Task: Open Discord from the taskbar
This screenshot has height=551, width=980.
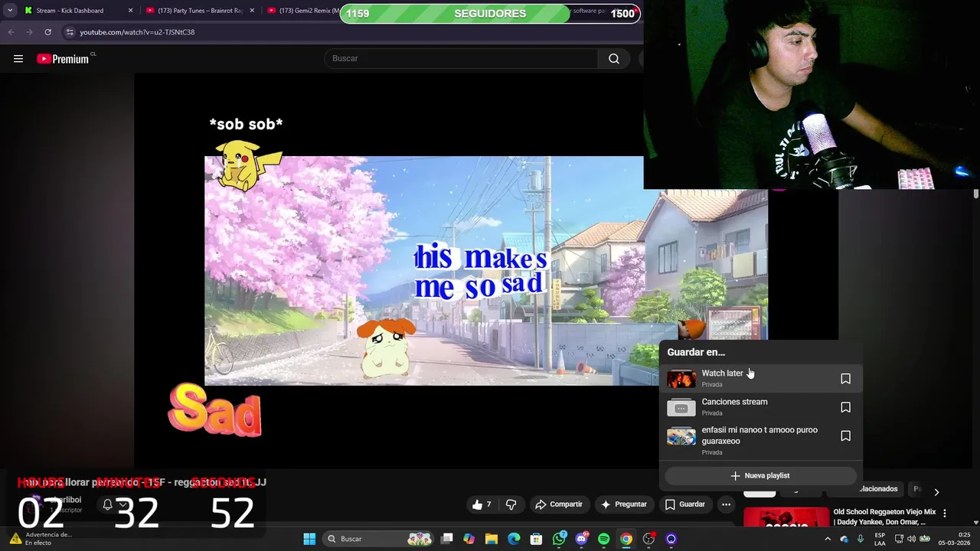Action: tap(581, 539)
